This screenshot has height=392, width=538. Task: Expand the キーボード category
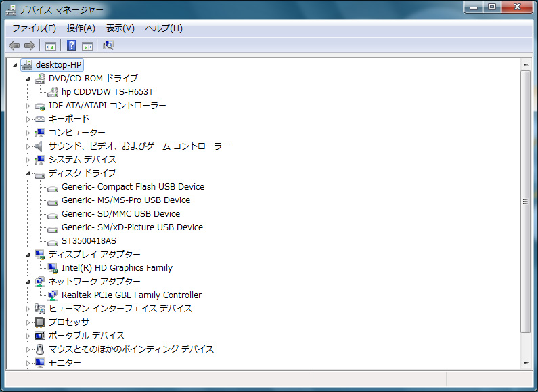click(x=28, y=119)
